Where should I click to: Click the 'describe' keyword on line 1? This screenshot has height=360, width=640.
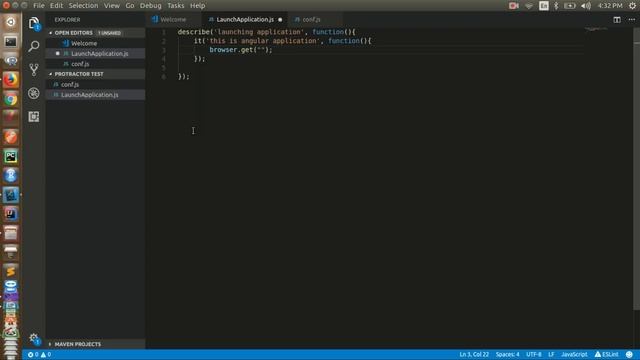(x=193, y=32)
